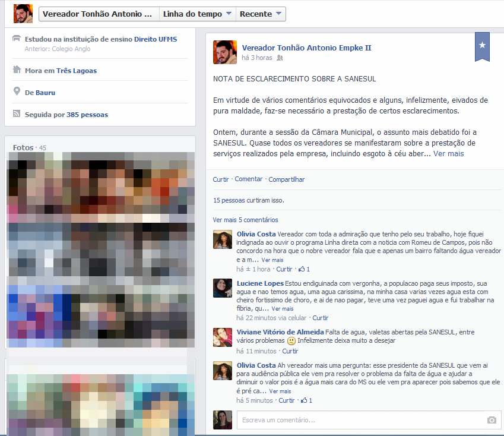This screenshot has width=504, height=436.
Task: Click Compartilhar on the main post
Action: click(x=286, y=179)
